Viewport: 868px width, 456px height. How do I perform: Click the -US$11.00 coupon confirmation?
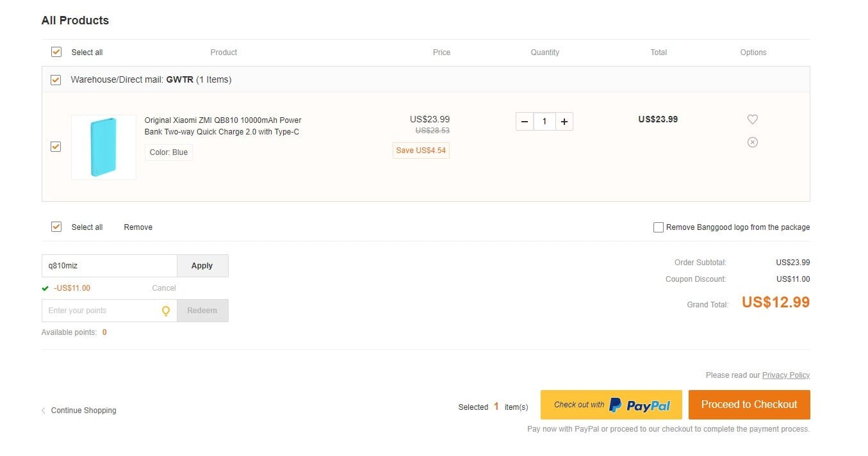pos(72,288)
